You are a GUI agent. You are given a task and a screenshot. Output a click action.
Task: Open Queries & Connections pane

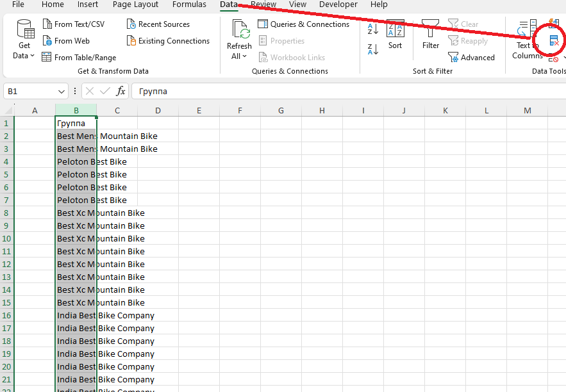coord(304,24)
